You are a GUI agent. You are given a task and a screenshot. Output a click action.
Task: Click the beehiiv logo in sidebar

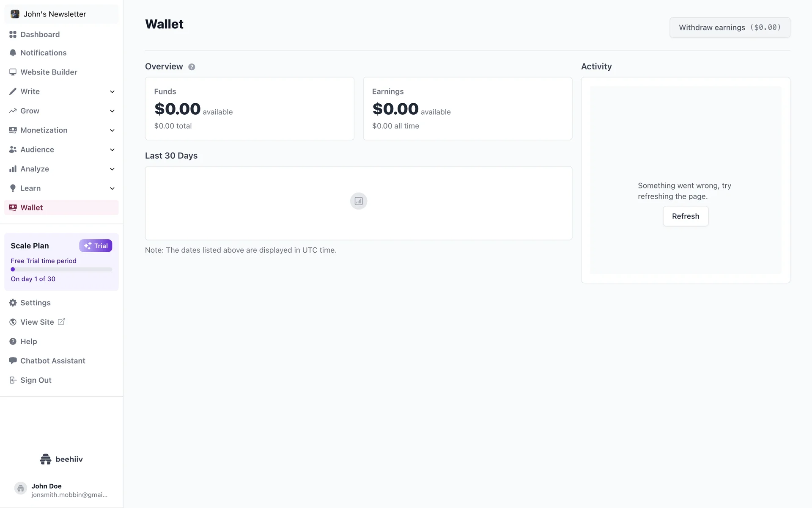click(61, 459)
